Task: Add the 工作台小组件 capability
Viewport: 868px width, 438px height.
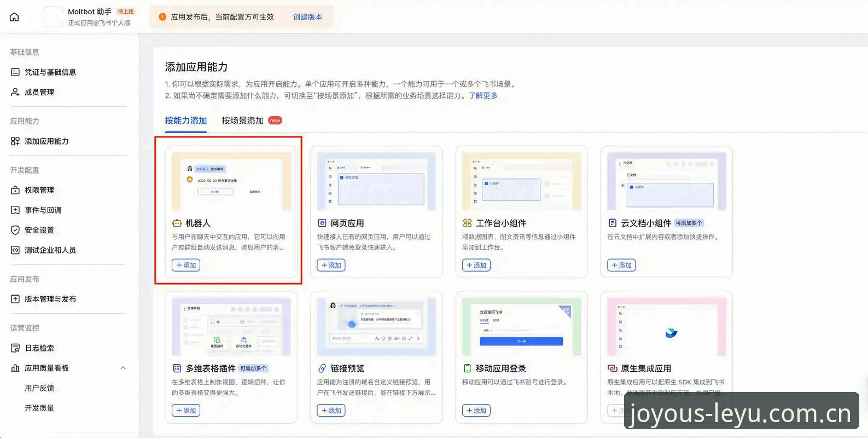Action: pyautogui.click(x=476, y=265)
